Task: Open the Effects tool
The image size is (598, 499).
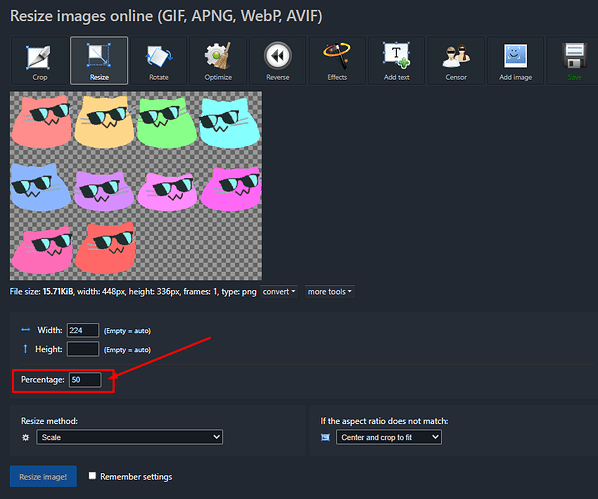Action: [337, 60]
